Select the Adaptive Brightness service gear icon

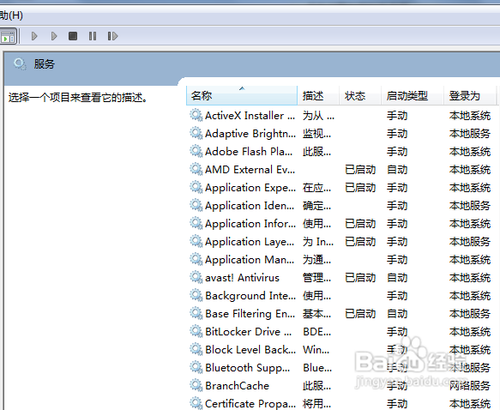(196, 133)
